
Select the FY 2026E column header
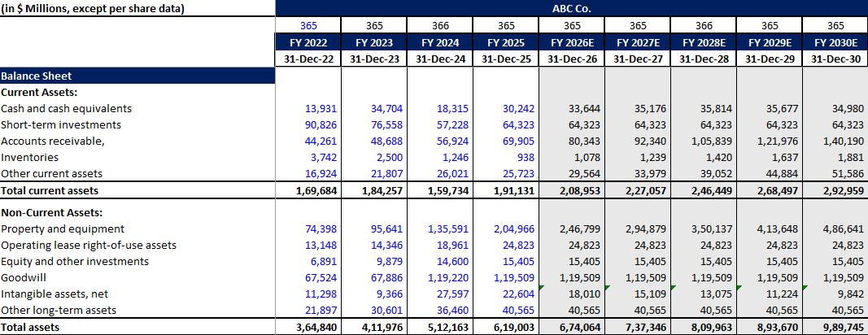pyautogui.click(x=572, y=42)
